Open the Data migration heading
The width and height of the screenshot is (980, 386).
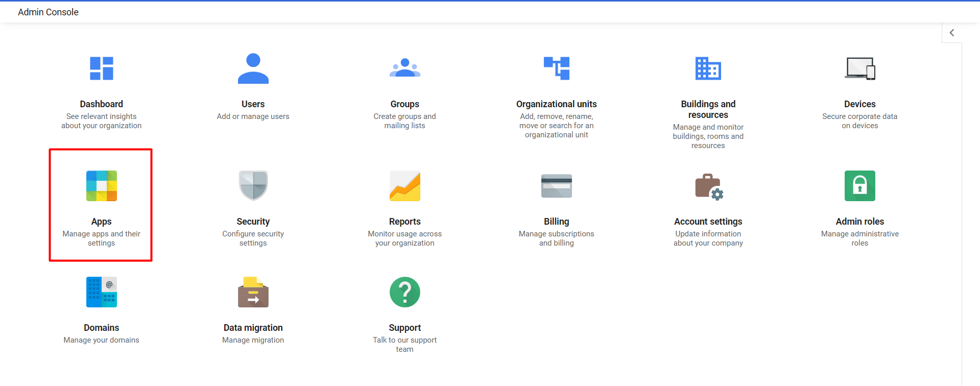coord(253,328)
